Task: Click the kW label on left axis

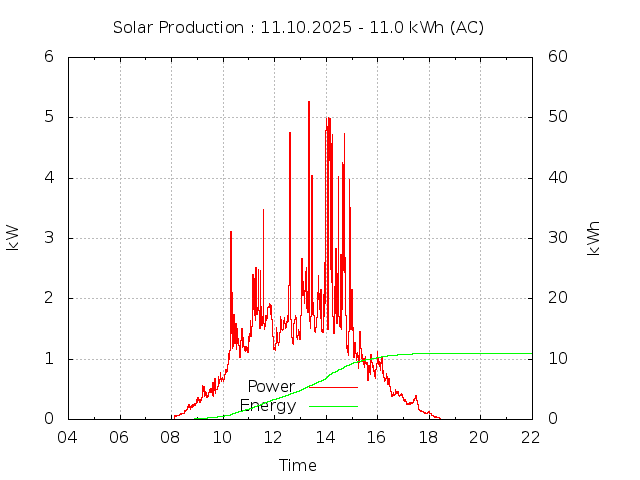Action: click(x=13, y=237)
